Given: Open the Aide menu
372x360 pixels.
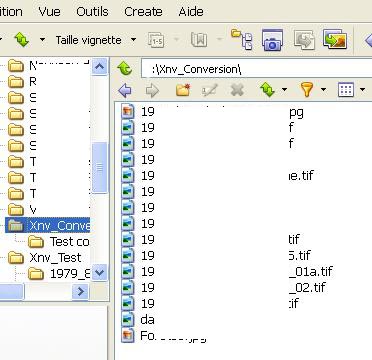Looking at the screenshot, I should (191, 12).
